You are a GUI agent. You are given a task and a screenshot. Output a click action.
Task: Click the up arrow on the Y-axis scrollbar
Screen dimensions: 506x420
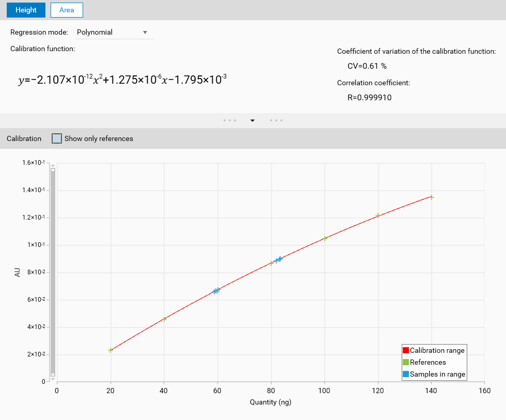(53, 165)
